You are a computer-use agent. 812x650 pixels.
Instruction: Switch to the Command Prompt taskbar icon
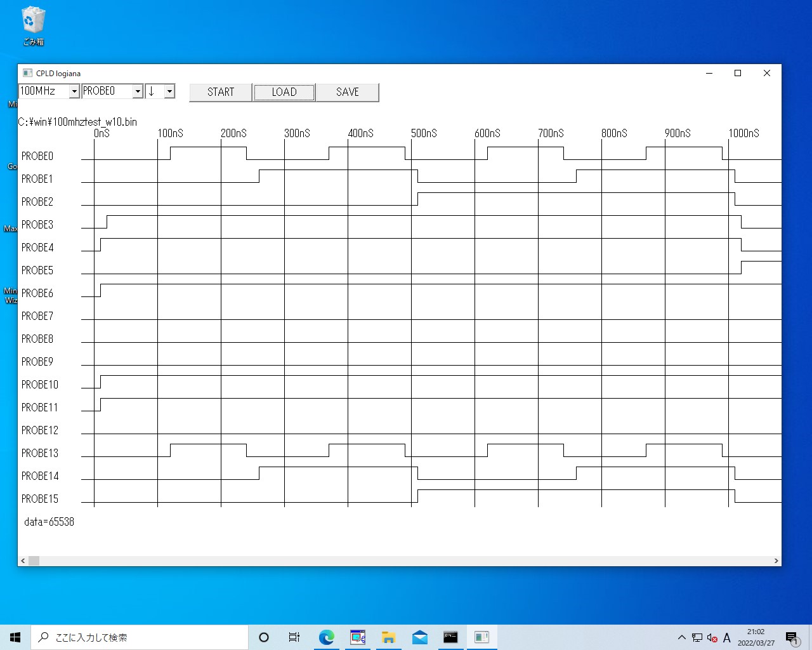[450, 637]
